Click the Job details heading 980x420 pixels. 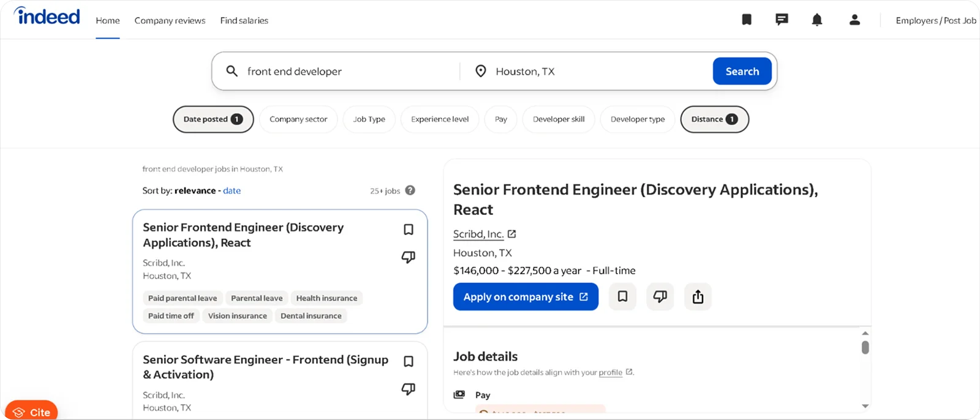tap(485, 356)
